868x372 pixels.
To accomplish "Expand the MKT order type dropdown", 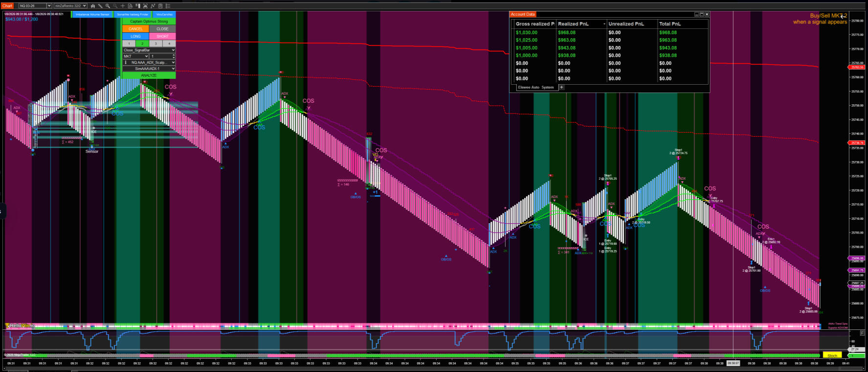I will tap(135, 56).
